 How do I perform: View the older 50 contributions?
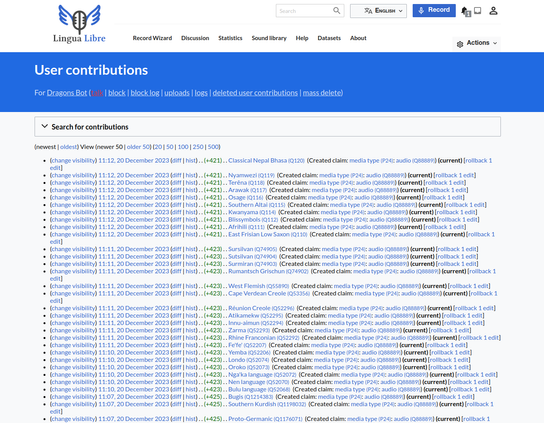tap(138, 147)
